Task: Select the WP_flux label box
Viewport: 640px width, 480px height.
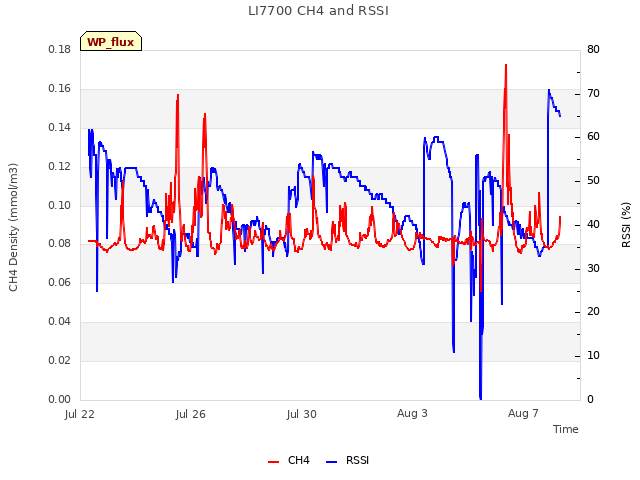Action: tap(111, 41)
